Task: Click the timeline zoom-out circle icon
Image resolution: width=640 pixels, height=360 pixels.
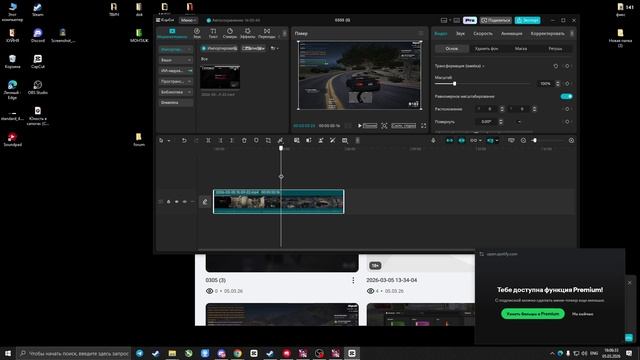Action: (x=523, y=140)
